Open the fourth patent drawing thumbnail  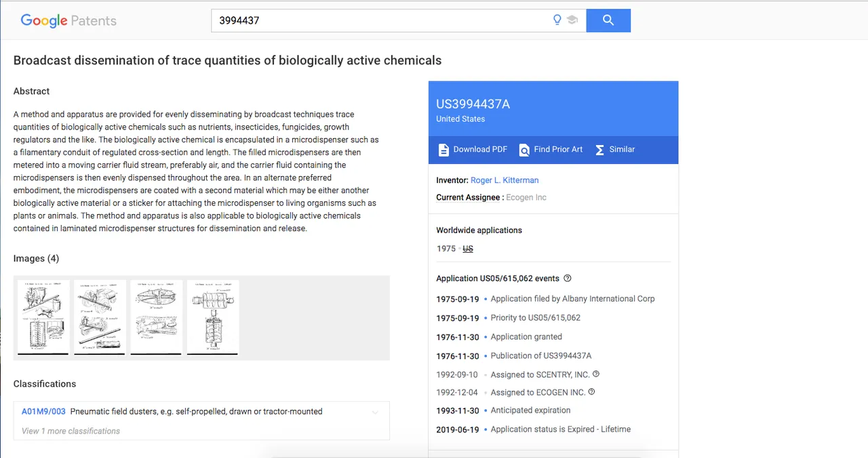click(x=213, y=317)
